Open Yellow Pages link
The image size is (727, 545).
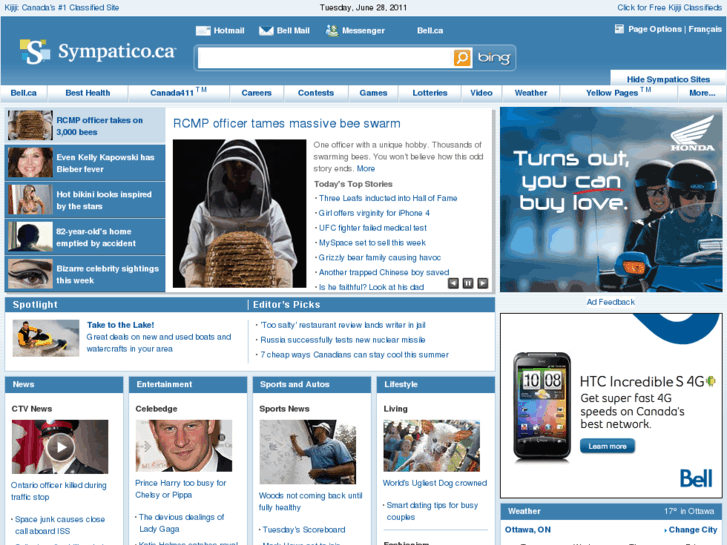(618, 92)
